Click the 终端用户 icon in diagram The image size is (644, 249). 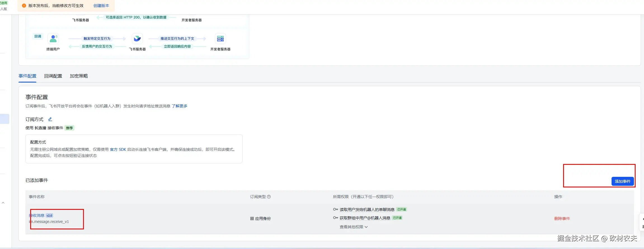click(x=53, y=39)
